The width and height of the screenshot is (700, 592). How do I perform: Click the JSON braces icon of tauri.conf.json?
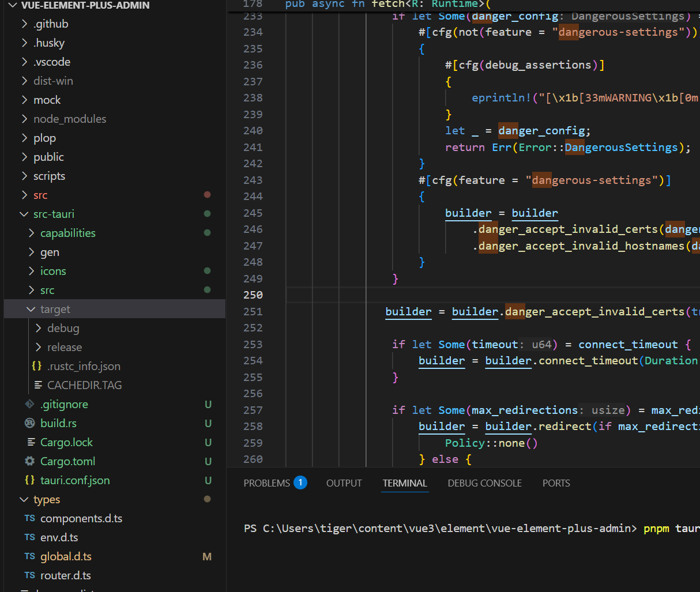tap(30, 480)
